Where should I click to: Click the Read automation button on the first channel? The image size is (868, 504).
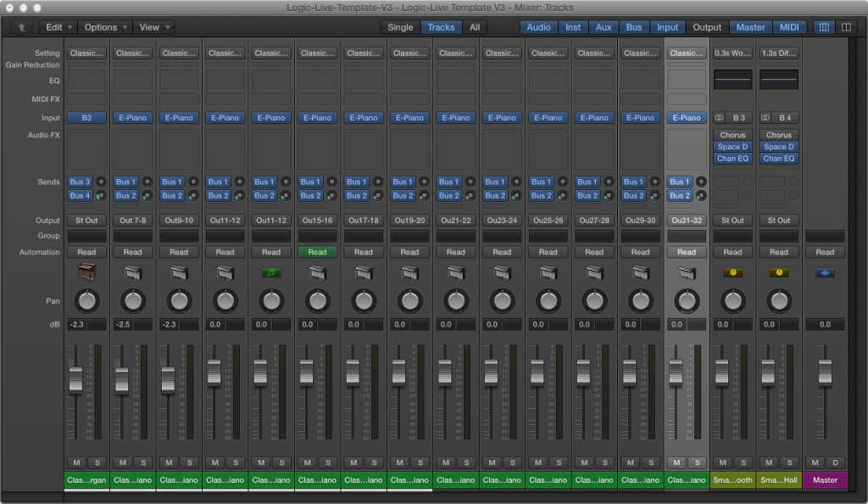(86, 251)
